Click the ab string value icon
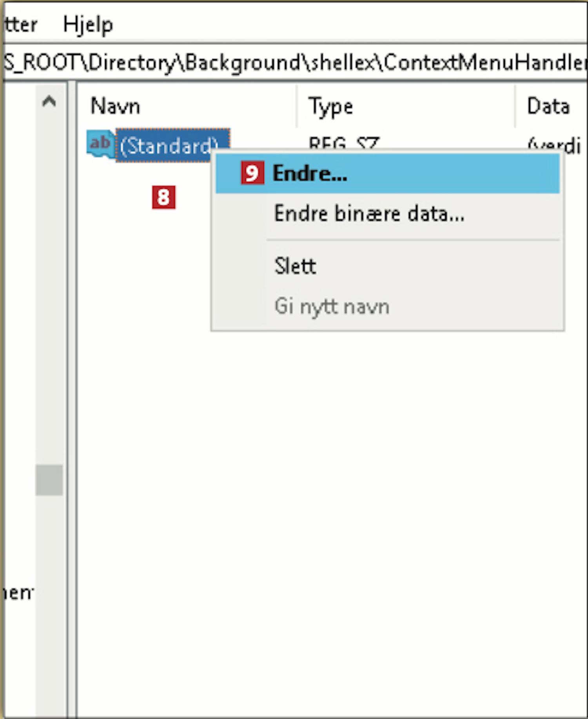 100,144
